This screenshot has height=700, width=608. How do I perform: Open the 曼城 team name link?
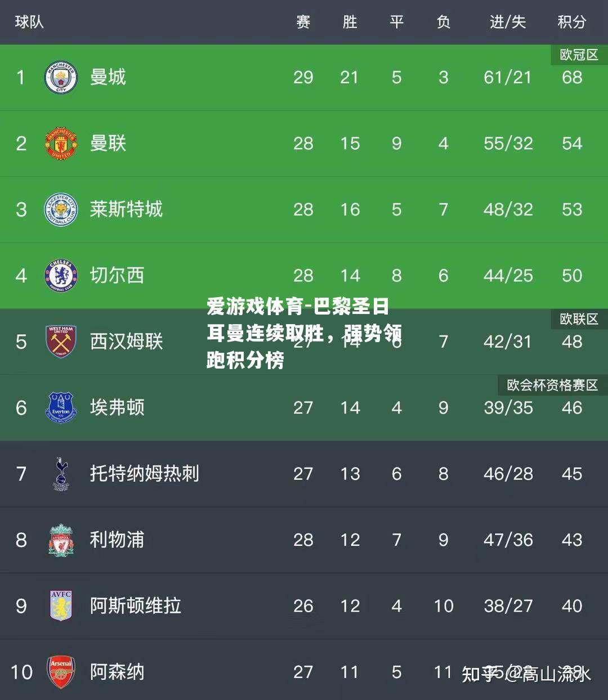pos(108,77)
